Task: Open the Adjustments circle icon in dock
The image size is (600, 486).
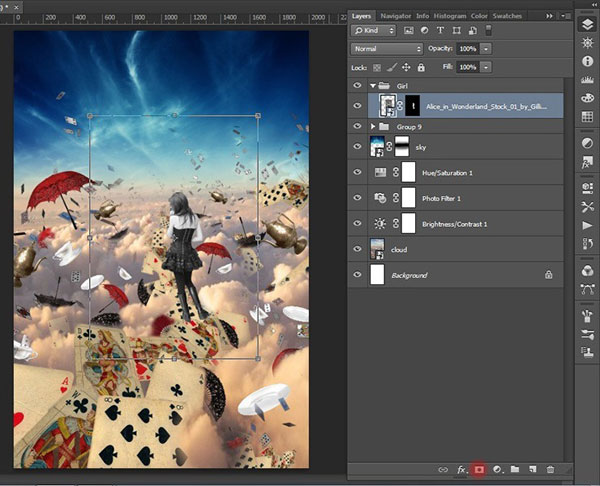Action: click(587, 144)
